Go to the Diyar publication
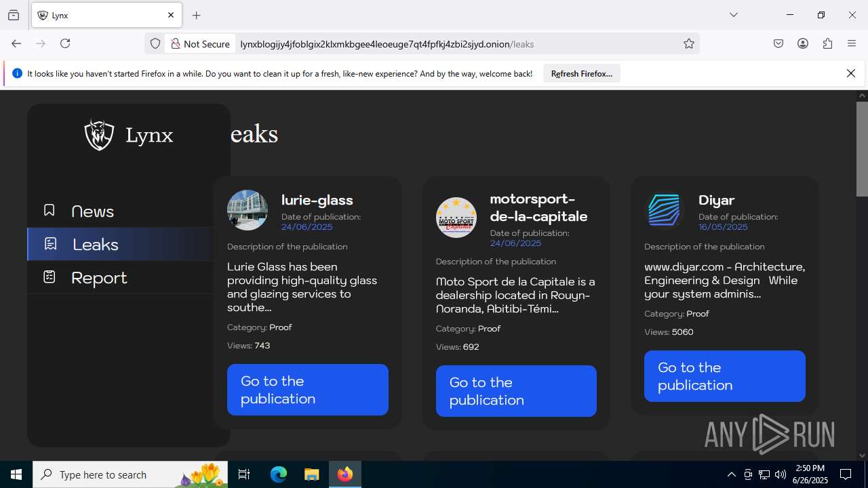Image resolution: width=868 pixels, height=488 pixels. (725, 376)
